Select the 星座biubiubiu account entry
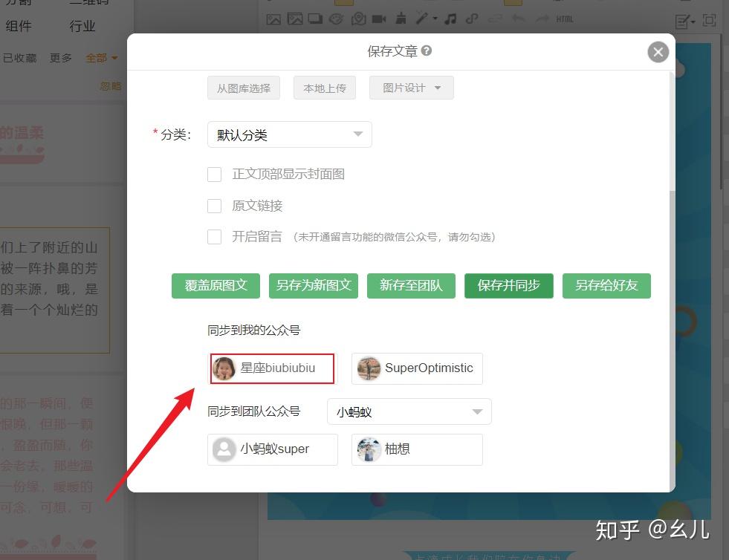The image size is (729, 560). [273, 368]
